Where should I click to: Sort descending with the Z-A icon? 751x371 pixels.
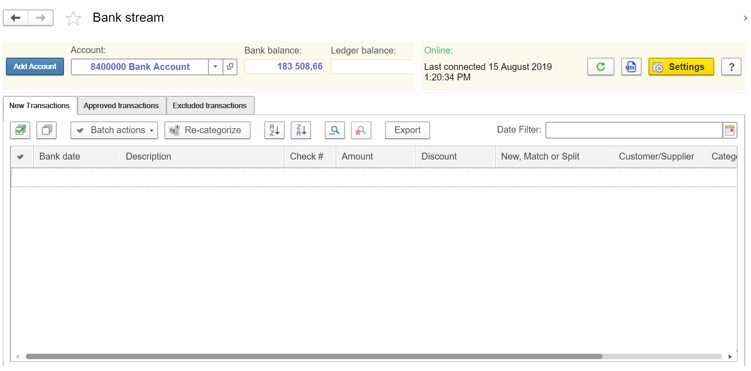[301, 130]
